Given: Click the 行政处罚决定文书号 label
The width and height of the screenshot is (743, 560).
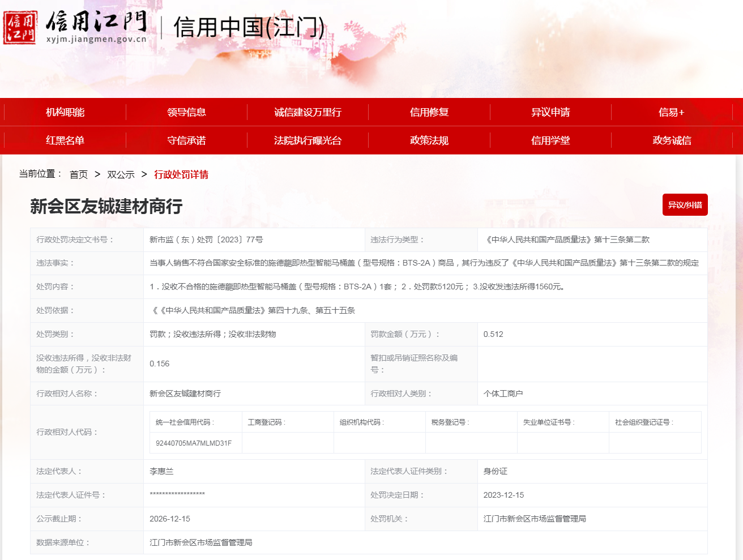Looking at the screenshot, I should pos(75,240).
